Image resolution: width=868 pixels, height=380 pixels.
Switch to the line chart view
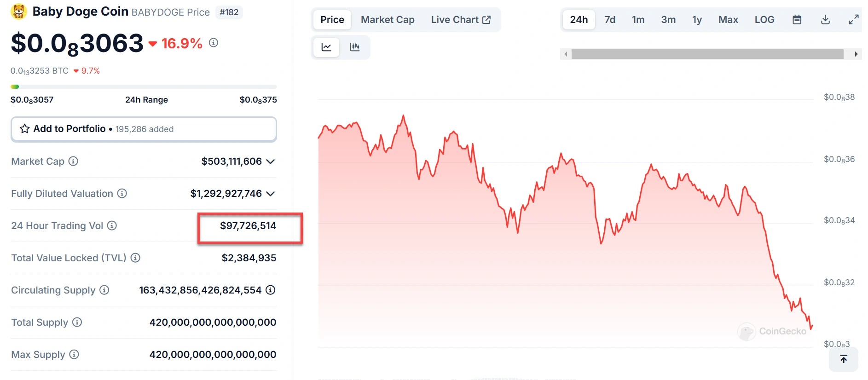pos(326,47)
